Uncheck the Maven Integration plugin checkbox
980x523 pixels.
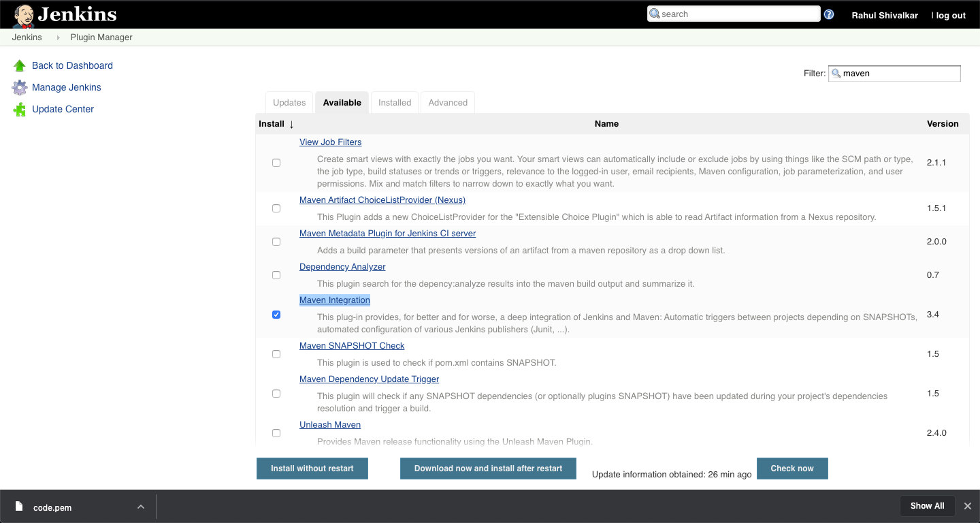tap(276, 314)
